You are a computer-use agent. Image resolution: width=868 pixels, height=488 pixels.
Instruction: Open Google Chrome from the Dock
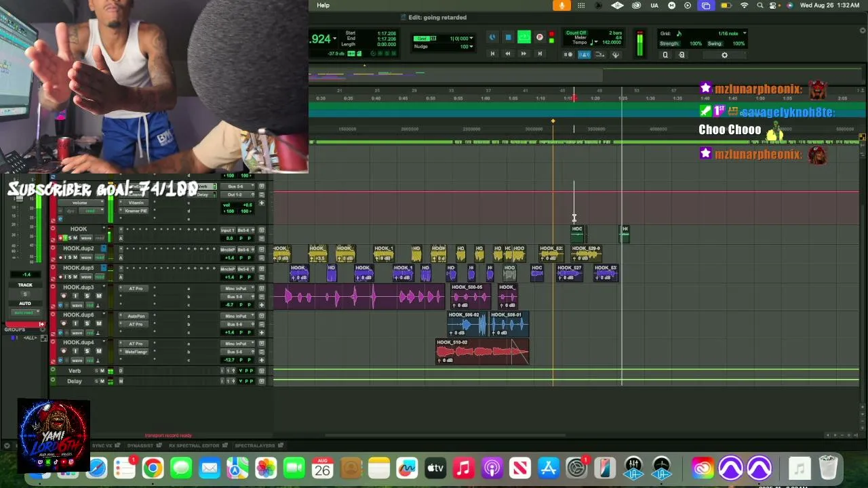pos(153,468)
